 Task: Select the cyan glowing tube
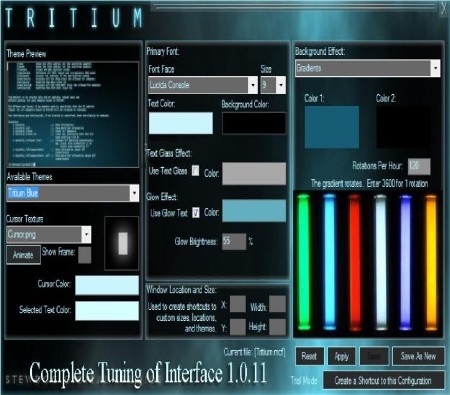pos(329,262)
